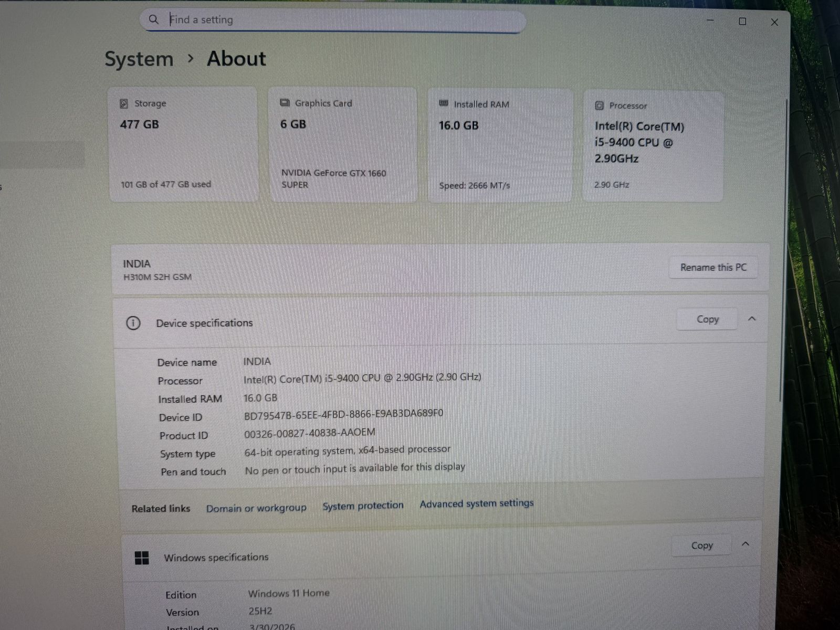Click the vertical scrollbar on the right
Viewport: 840px width, 630px height.
pyautogui.click(x=784, y=252)
